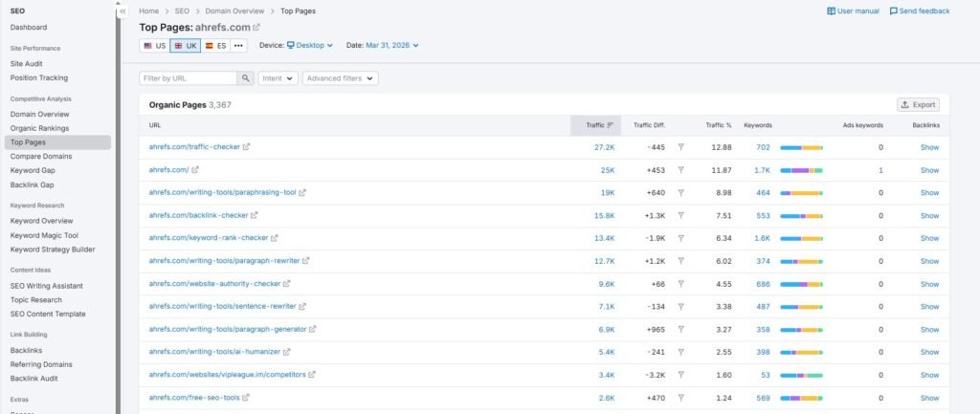980x414 pixels.
Task: Click filter funnel icon in website-authority-checker row
Action: tap(680, 284)
